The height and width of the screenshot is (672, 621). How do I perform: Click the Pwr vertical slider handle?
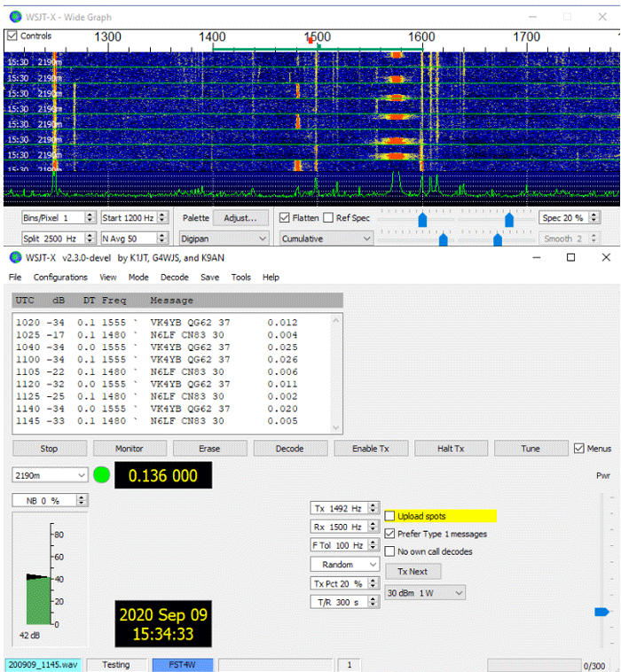pyautogui.click(x=601, y=612)
